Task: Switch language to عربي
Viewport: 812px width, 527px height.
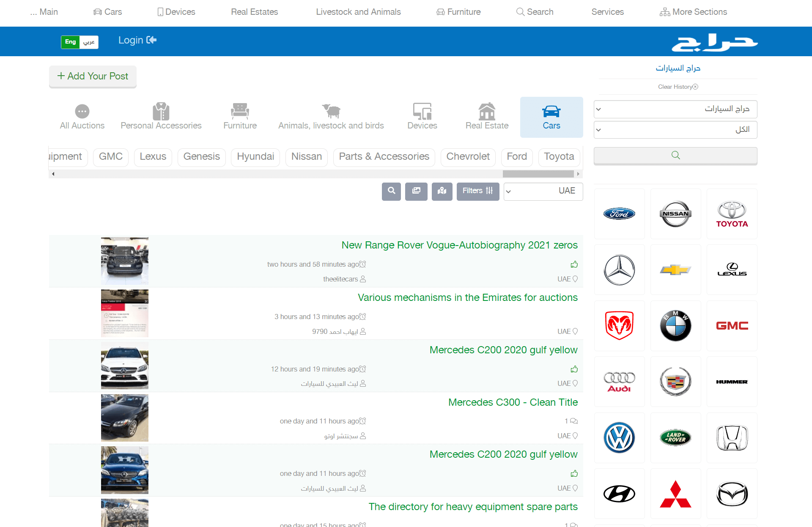Action: point(89,42)
